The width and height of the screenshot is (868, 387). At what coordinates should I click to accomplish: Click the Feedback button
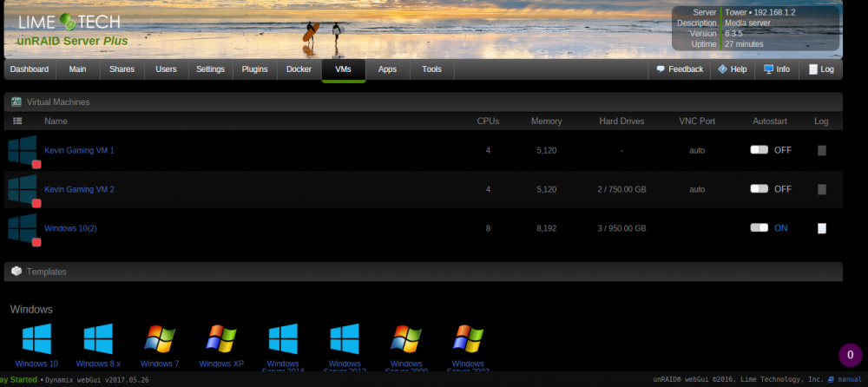coord(680,69)
